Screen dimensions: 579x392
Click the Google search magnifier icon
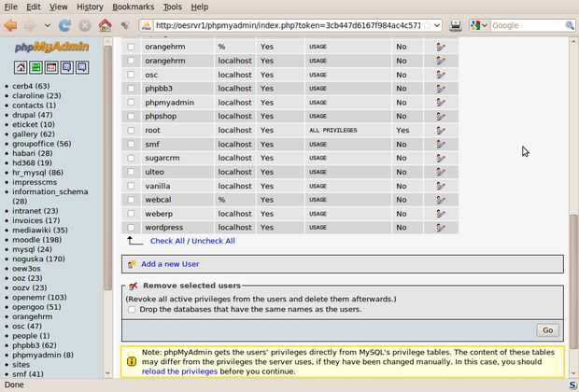(570, 25)
